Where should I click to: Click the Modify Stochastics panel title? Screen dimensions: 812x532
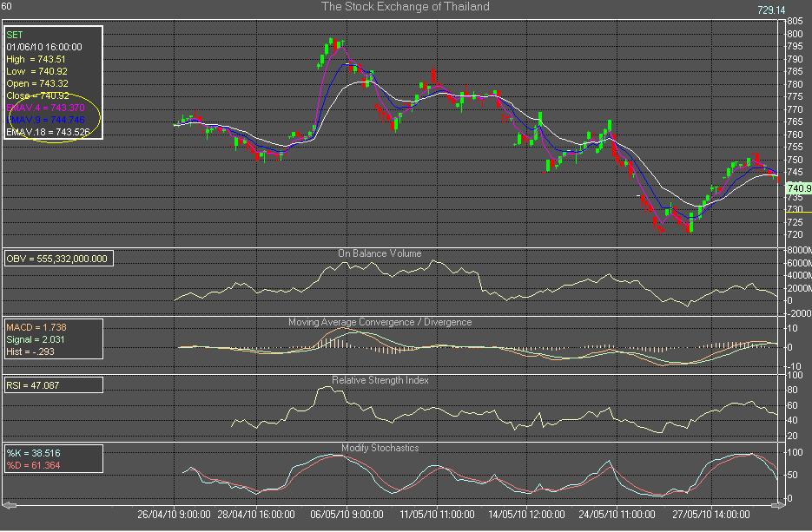point(380,448)
